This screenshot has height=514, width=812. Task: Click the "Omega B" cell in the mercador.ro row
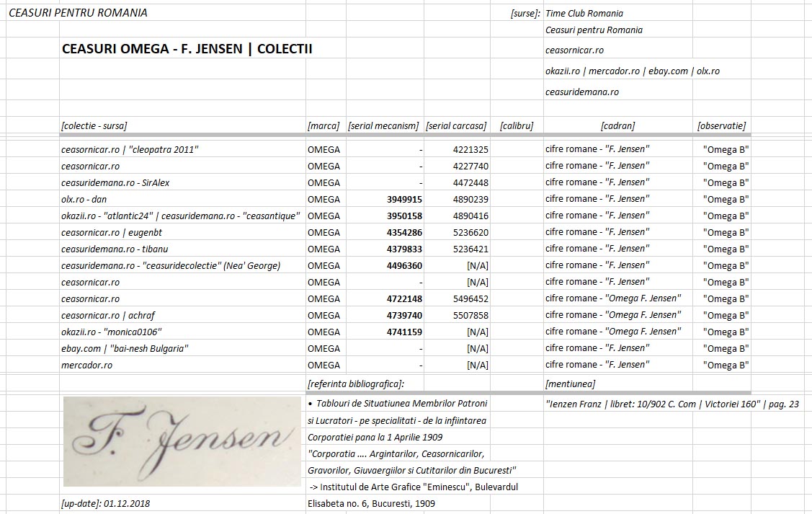tap(726, 365)
